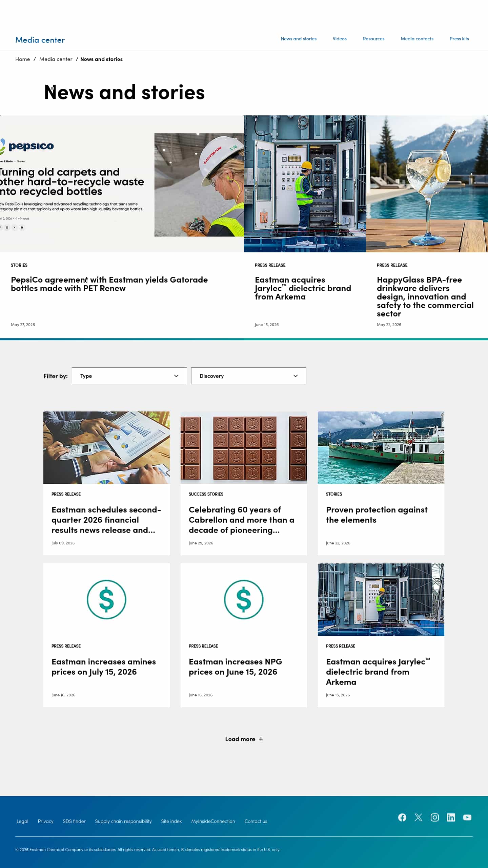
Task: Open Media contacts navigation item
Action: point(417,39)
